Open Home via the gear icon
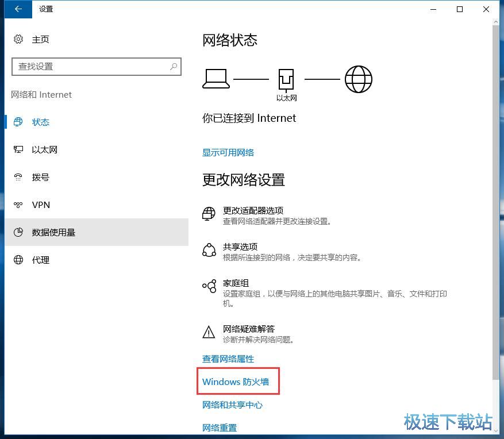 pos(18,39)
